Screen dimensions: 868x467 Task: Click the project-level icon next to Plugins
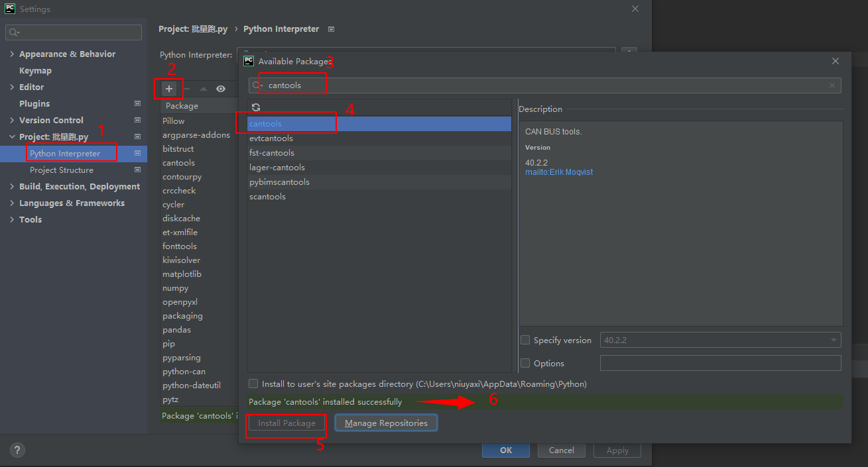(x=137, y=103)
